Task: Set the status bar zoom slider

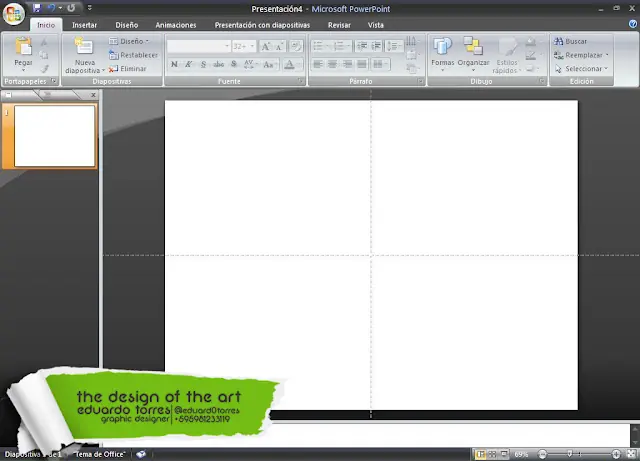Action: [x=570, y=454]
